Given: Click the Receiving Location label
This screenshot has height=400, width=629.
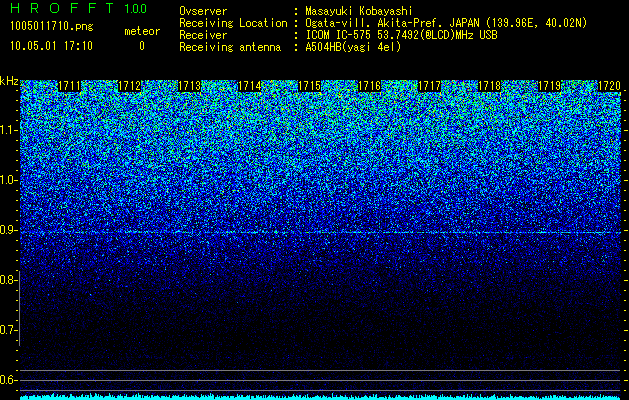Looking at the screenshot, I should (x=233, y=23).
